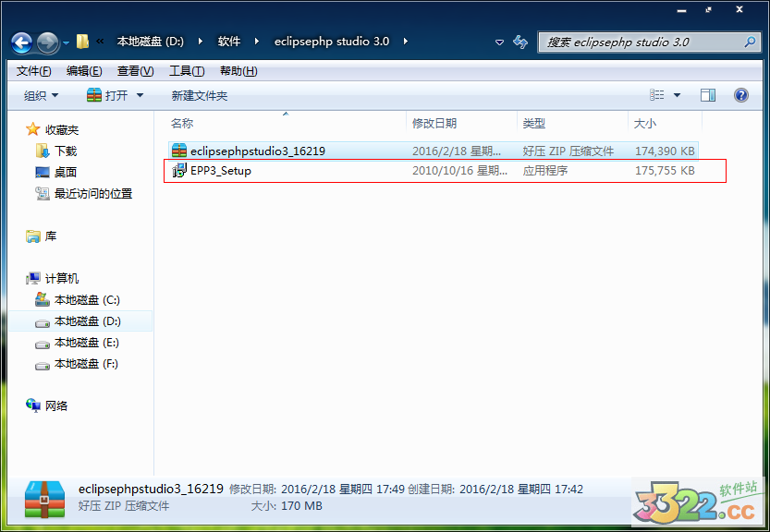This screenshot has height=532, width=770.
Task: Open the 文件(F) menu
Action: pyautogui.click(x=34, y=71)
